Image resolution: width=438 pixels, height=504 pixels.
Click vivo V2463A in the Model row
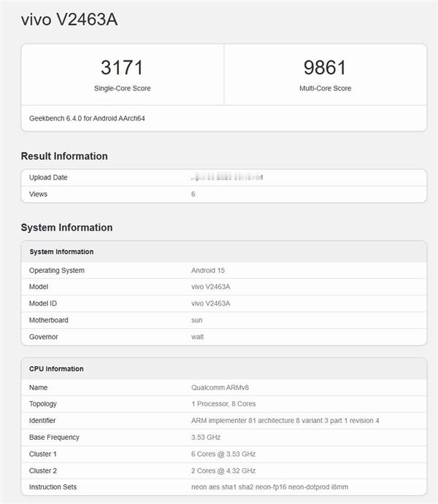coord(211,287)
